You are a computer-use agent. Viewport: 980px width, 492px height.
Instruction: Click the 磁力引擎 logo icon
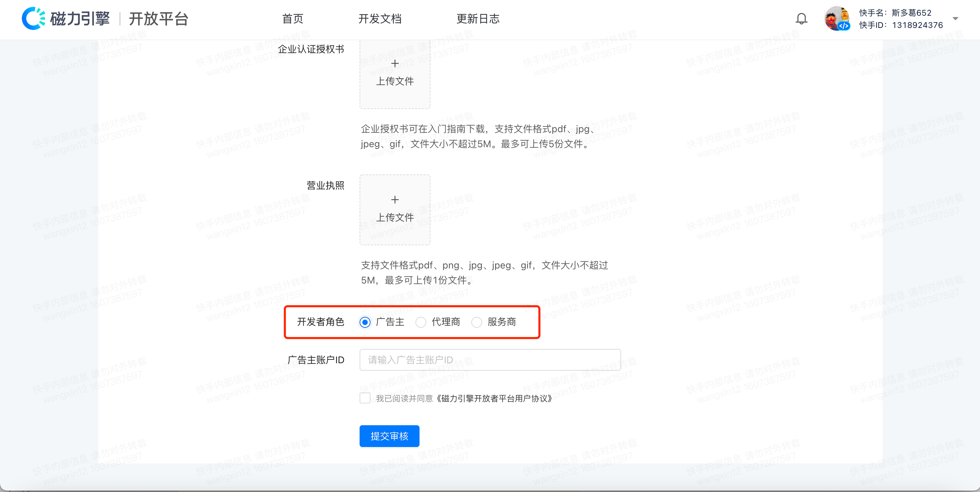(33, 18)
